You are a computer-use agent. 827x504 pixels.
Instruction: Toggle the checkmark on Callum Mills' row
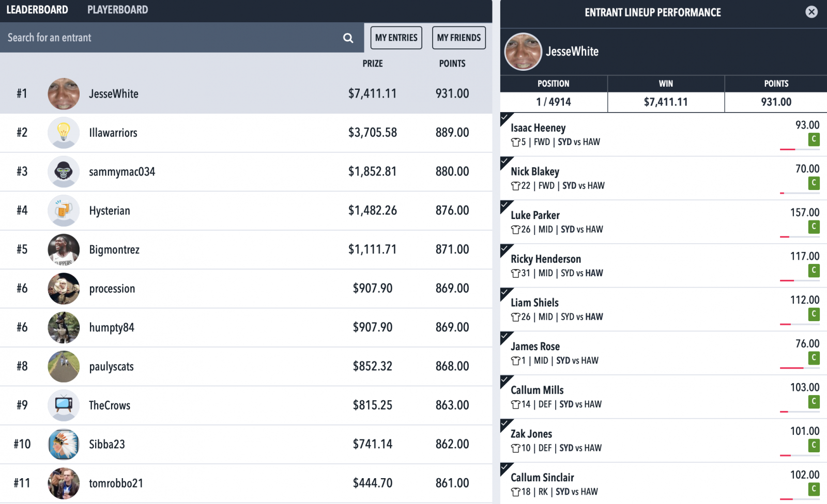[506, 380]
